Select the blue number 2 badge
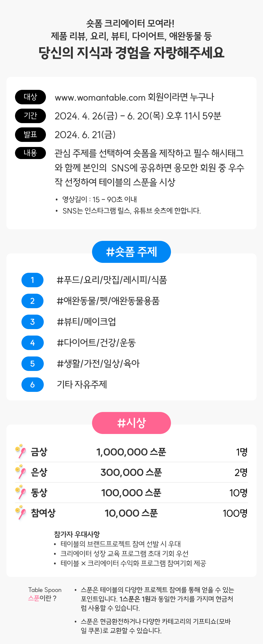 click(32, 301)
